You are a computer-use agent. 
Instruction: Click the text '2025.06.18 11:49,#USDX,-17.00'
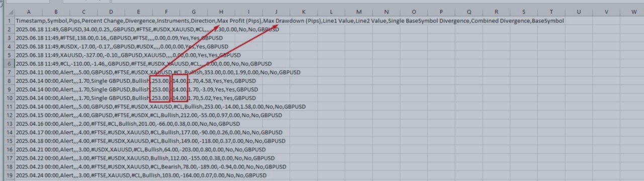pyautogui.click(x=56, y=47)
